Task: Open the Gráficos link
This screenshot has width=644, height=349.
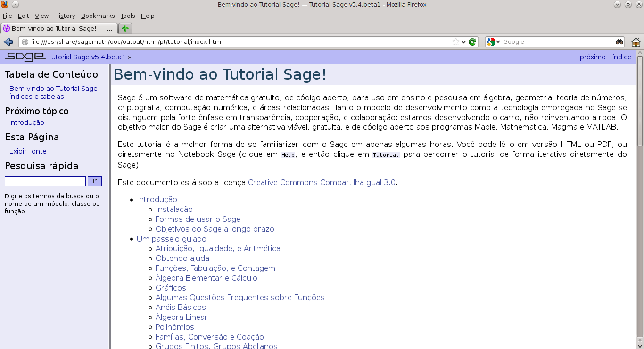Action: (x=171, y=288)
